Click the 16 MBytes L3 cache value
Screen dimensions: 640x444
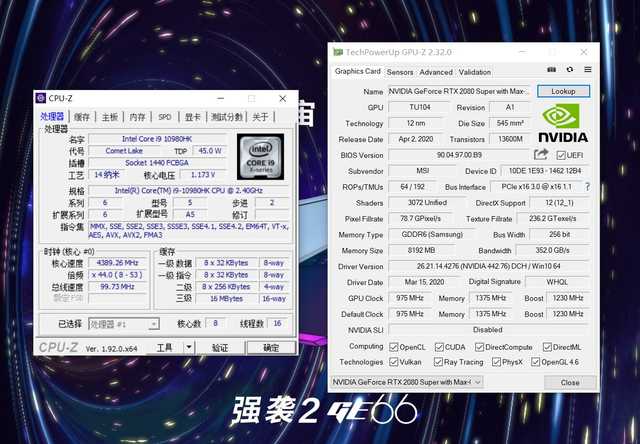point(227,299)
